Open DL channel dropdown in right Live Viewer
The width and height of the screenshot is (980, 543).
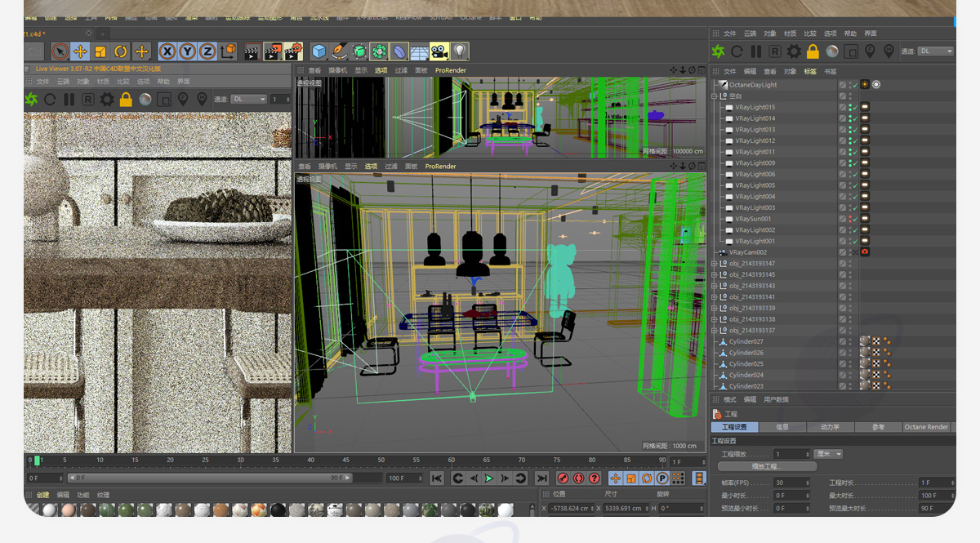coord(936,51)
